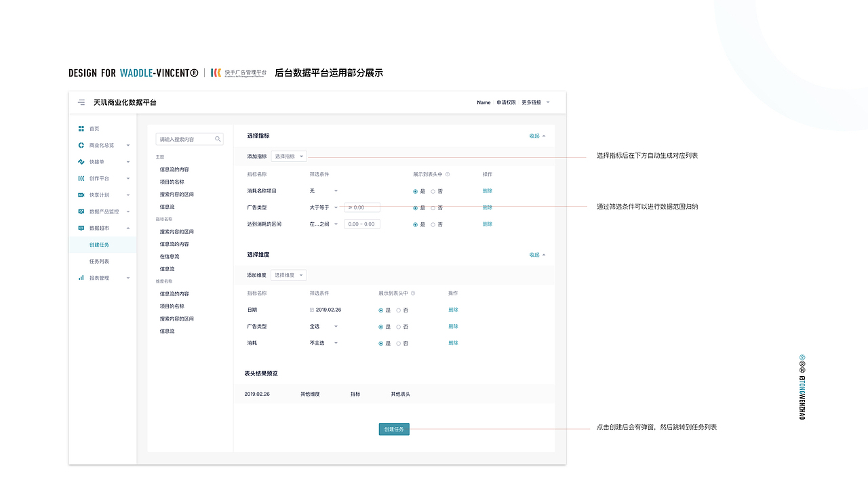Collapse 数据超市 with its up chevron
The height and width of the screenshot is (488, 868).
pos(128,228)
